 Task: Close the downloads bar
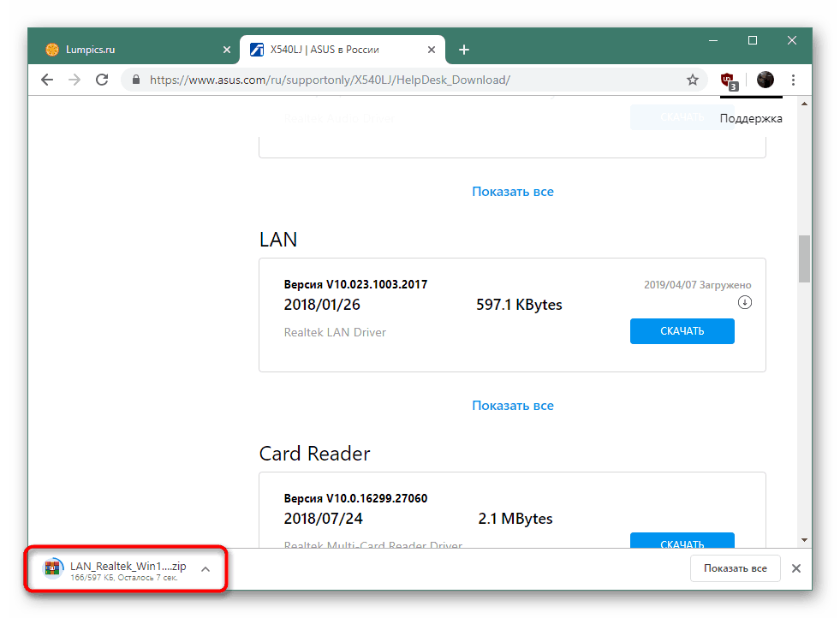click(x=796, y=568)
